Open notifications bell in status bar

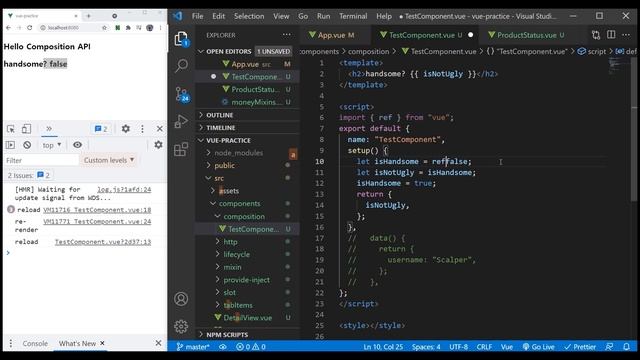pos(626,347)
